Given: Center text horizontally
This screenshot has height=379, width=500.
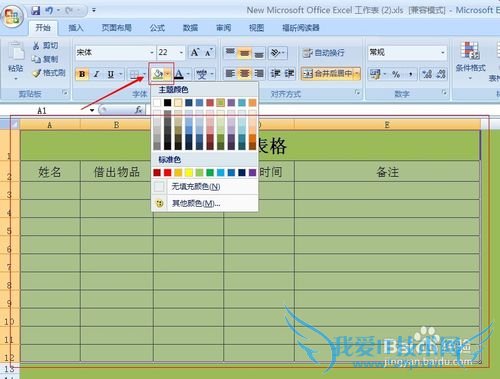Looking at the screenshot, I should [x=245, y=74].
